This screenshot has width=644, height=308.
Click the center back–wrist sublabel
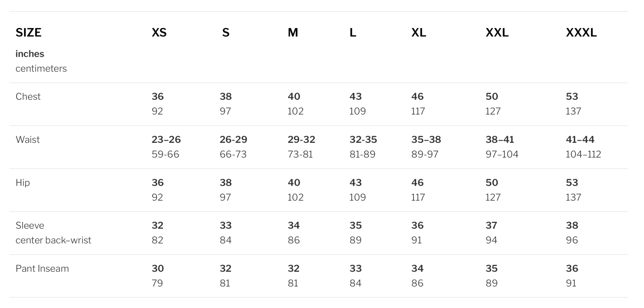tap(53, 240)
